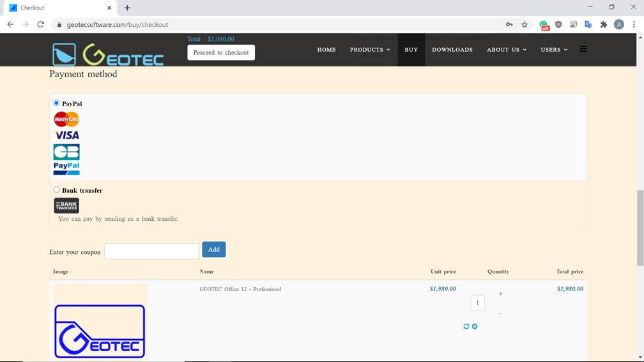644x362 pixels.
Task: Click the scrollbar down arrow
Action: 640,358
